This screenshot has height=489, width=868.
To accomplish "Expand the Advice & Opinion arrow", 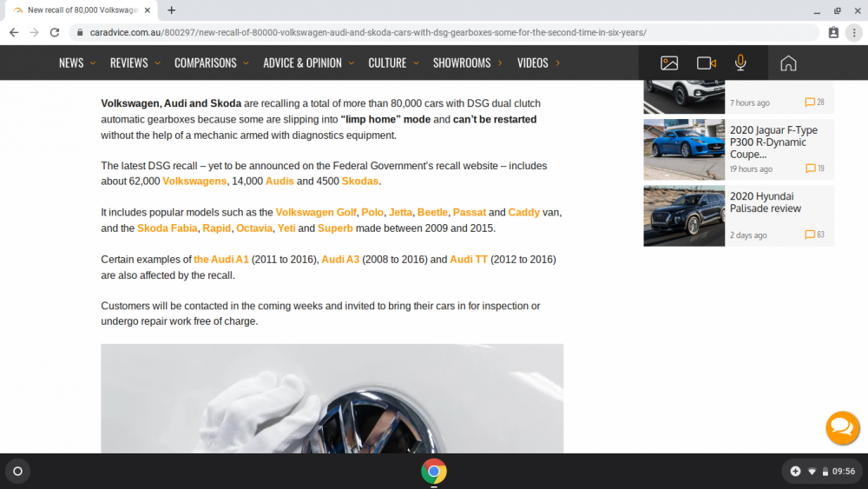I will pos(351,63).
